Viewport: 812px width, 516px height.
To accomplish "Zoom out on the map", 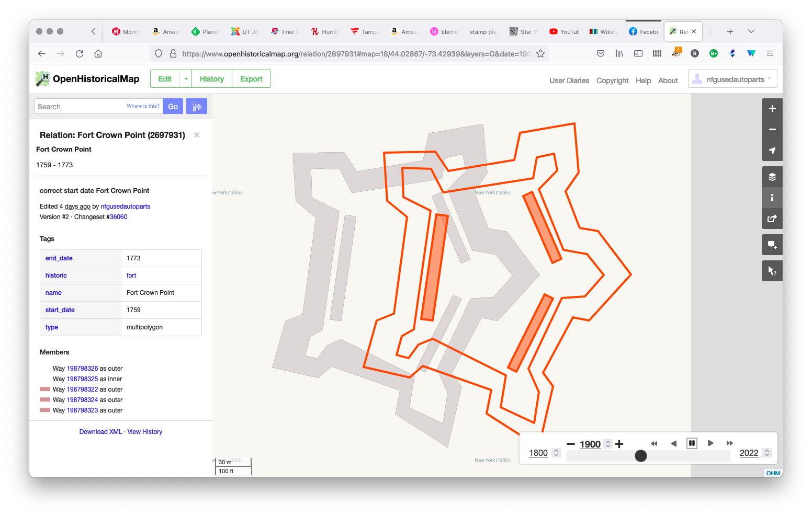I will [x=772, y=129].
